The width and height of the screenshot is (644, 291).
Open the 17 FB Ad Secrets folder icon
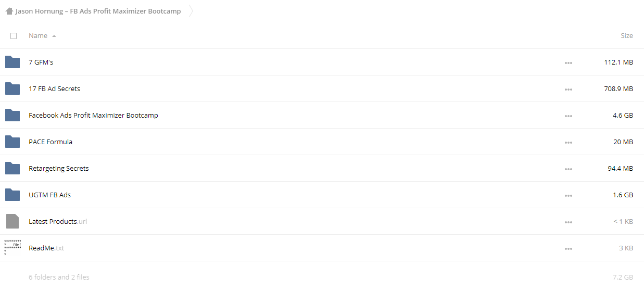click(x=12, y=88)
